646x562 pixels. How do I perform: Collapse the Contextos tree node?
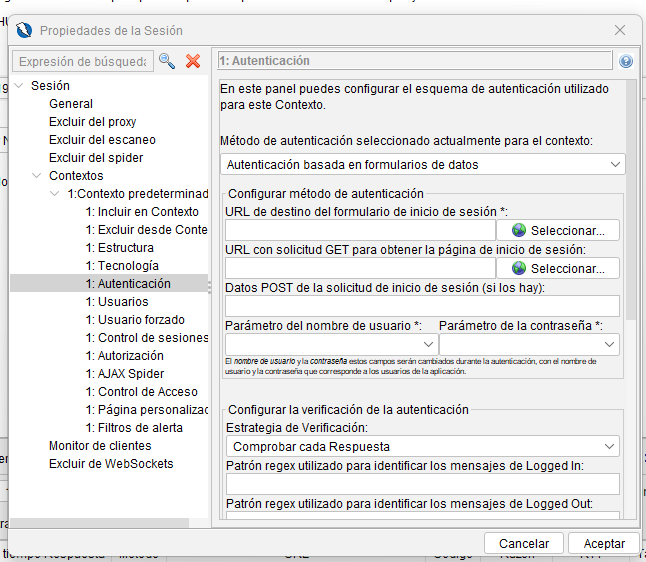pyautogui.click(x=39, y=176)
